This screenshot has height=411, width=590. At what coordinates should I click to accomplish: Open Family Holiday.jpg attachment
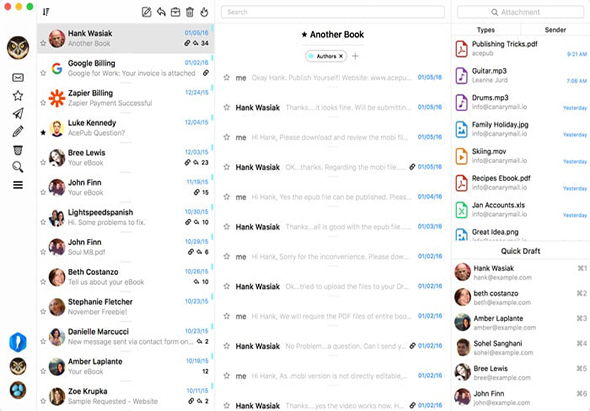point(521,129)
